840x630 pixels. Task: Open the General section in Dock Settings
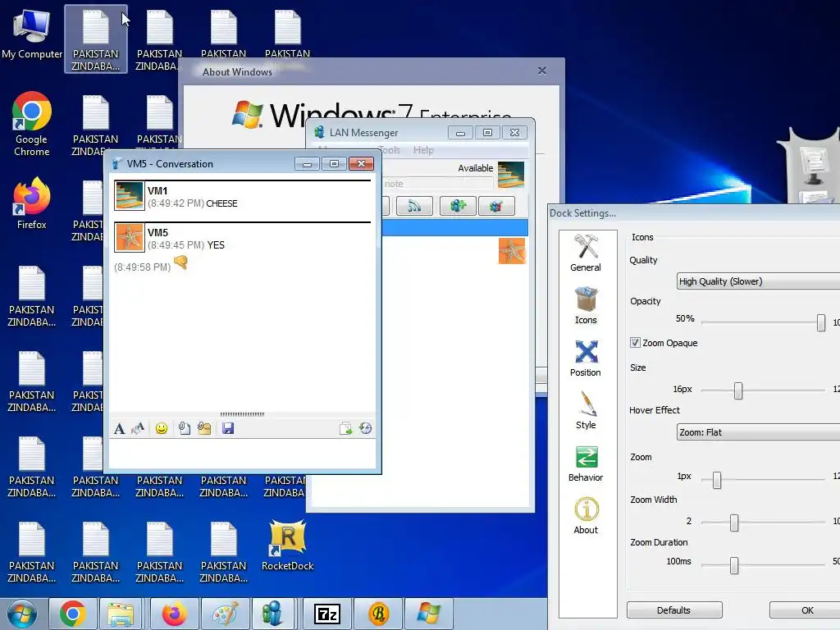[x=586, y=253]
